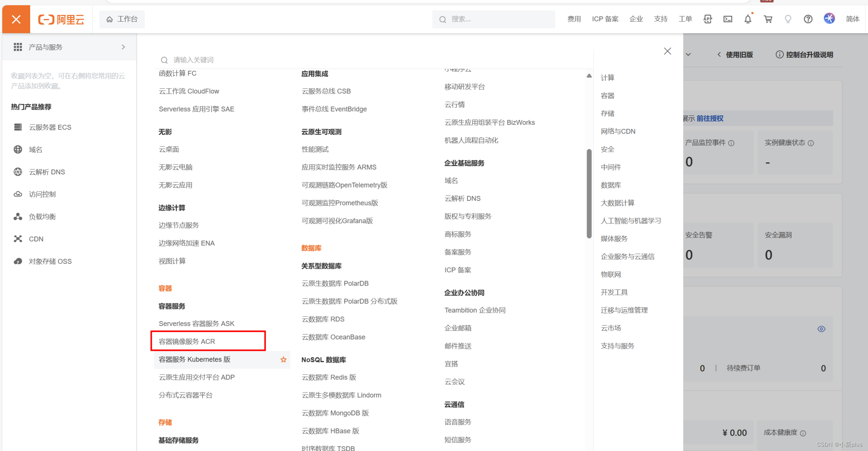Image resolution: width=868 pixels, height=451 pixels.
Task: Open 短信服务
Action: (458, 439)
